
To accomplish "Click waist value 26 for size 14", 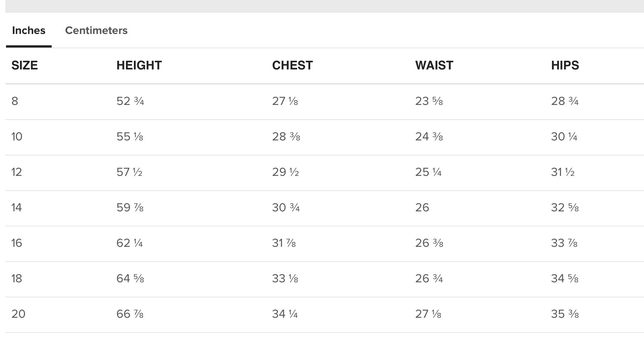I will point(422,208).
